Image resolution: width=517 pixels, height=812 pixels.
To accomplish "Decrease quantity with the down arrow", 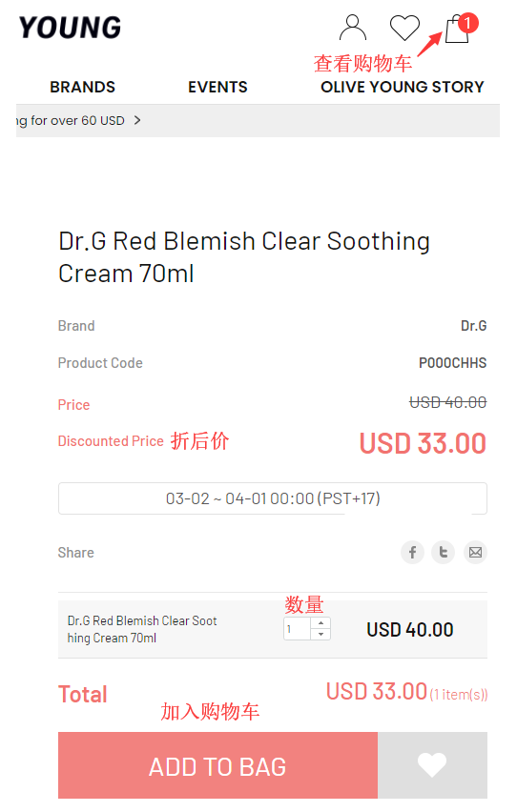I will click(x=321, y=634).
